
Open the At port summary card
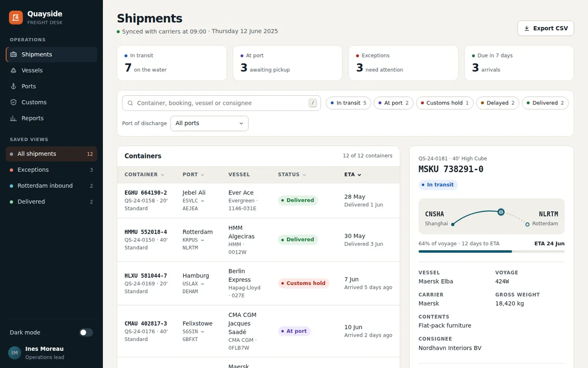288,63
